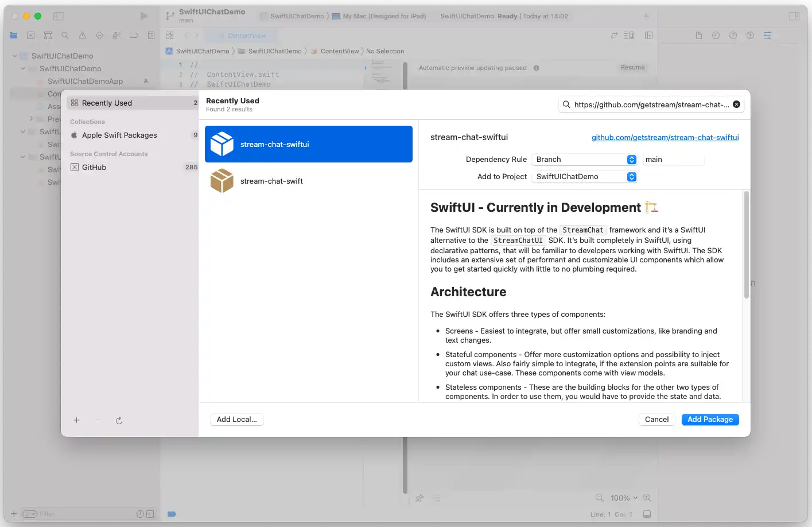Open Debug navigator icon
The image size is (812, 527).
click(116, 36)
